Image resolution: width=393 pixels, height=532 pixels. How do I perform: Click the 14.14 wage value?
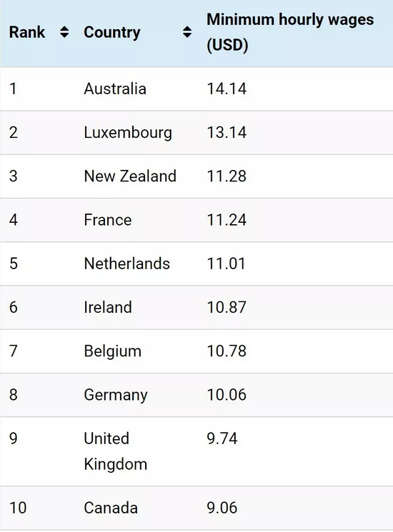point(227,89)
